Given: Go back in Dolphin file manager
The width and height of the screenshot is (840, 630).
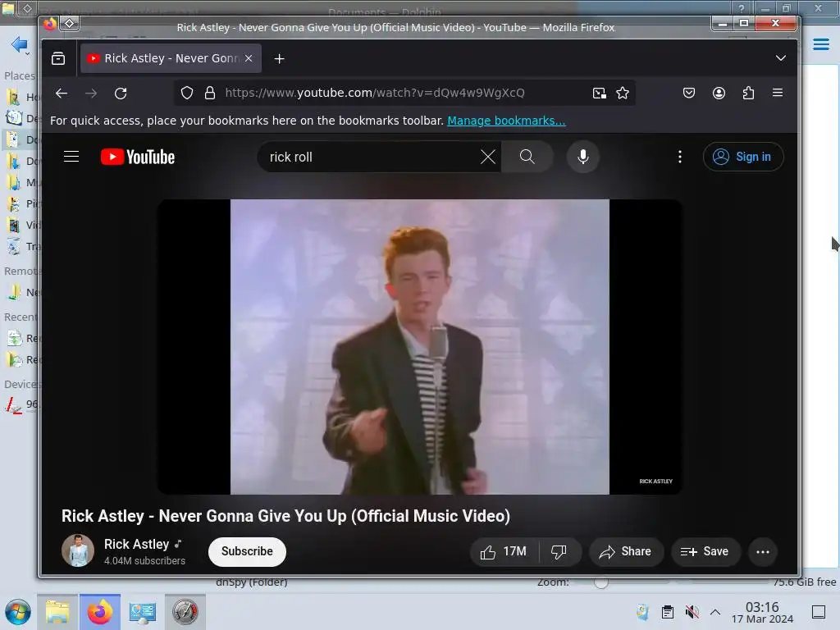Looking at the screenshot, I should (20, 45).
